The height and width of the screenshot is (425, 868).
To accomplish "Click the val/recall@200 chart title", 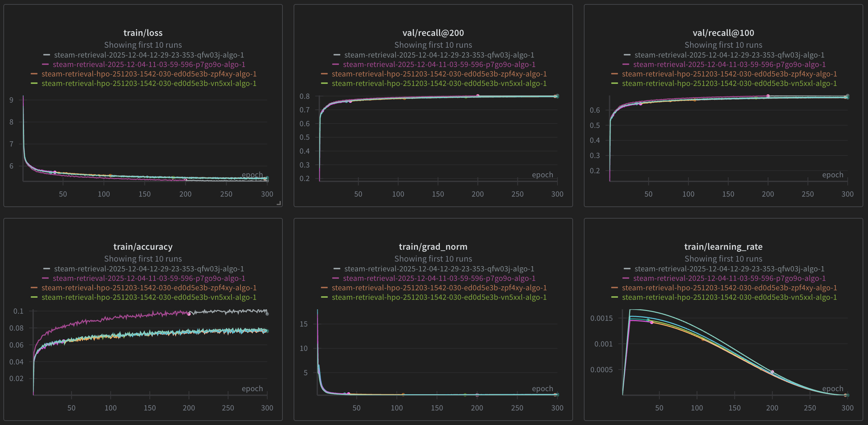I will [x=433, y=33].
